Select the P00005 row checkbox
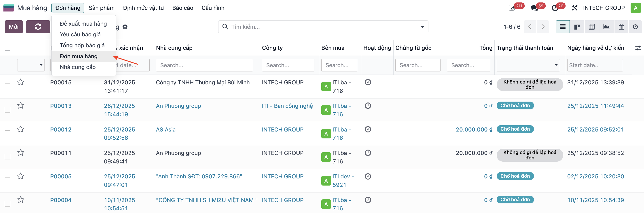Viewport: 644px width, 213px height. click(x=8, y=180)
